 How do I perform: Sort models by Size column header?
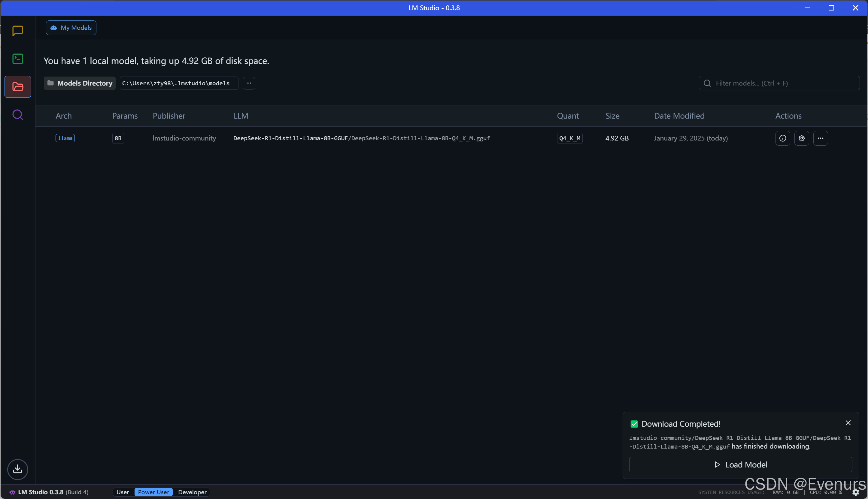coord(612,116)
